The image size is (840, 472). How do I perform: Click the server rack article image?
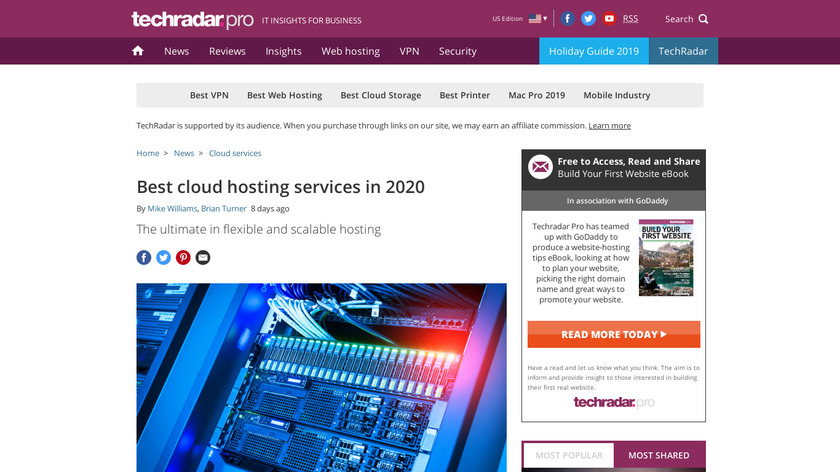point(321,378)
